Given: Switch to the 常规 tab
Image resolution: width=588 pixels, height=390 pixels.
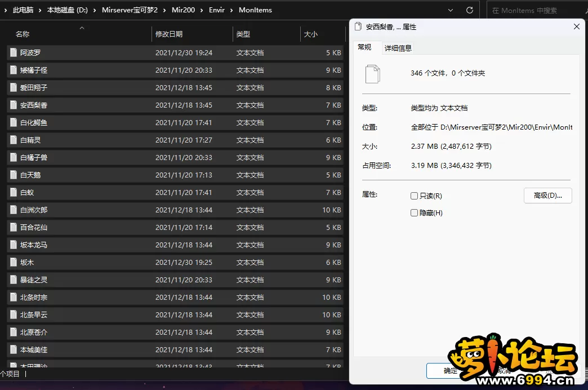Looking at the screenshot, I should (364, 47).
